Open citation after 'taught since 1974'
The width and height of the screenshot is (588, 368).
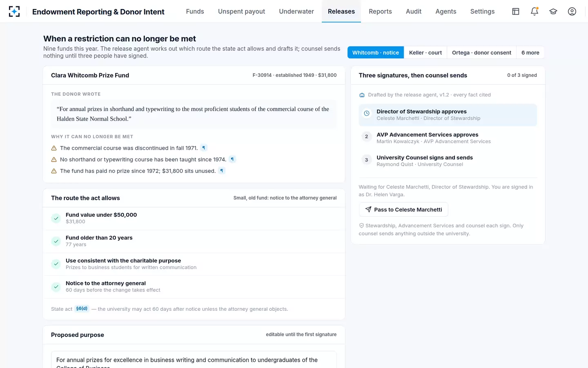pyautogui.click(x=232, y=159)
